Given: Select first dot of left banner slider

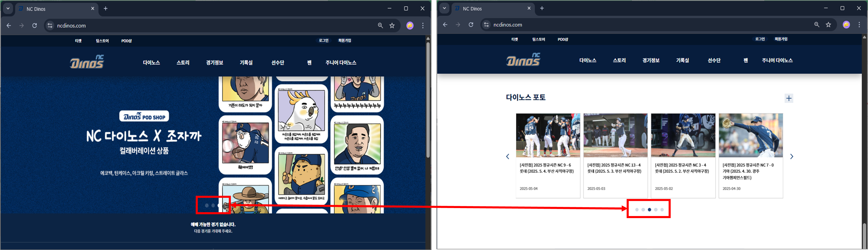Looking at the screenshot, I should click(206, 205).
